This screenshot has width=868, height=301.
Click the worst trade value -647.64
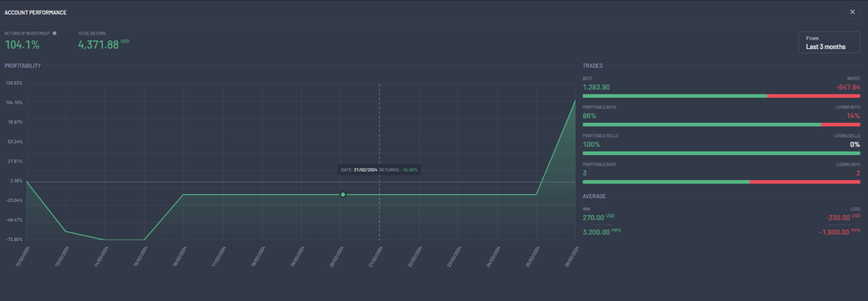point(847,87)
